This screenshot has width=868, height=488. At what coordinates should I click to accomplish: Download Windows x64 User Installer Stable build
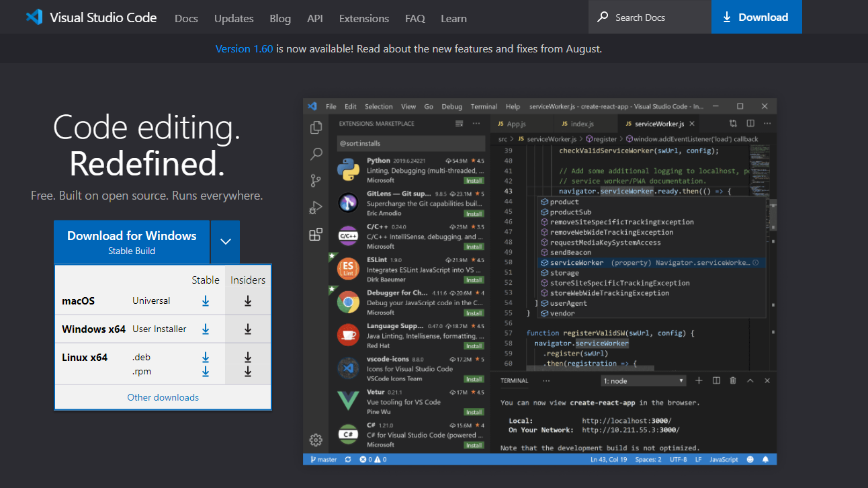point(206,329)
